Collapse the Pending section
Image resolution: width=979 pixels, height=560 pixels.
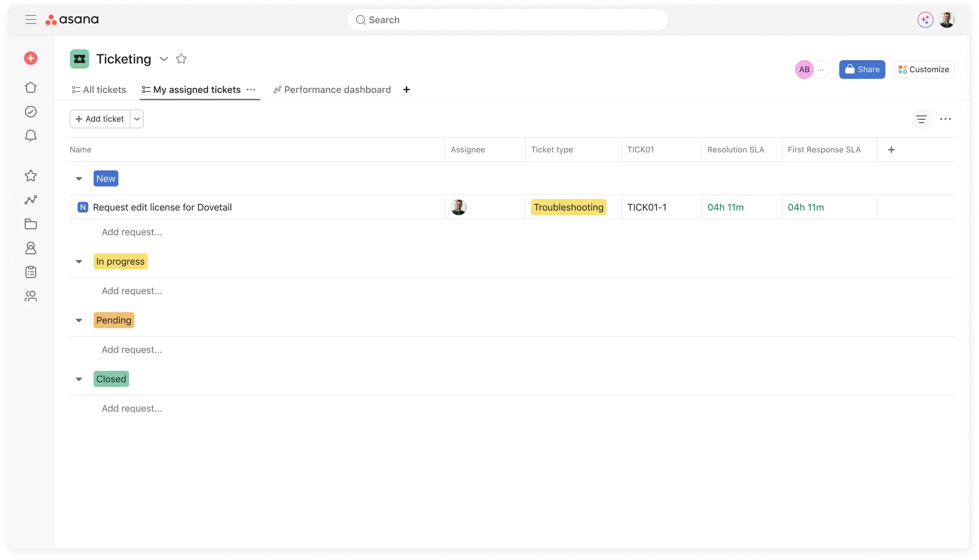pos(79,320)
